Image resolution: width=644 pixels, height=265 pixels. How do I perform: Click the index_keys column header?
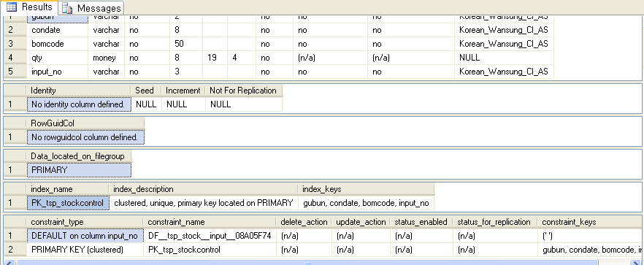(366, 189)
